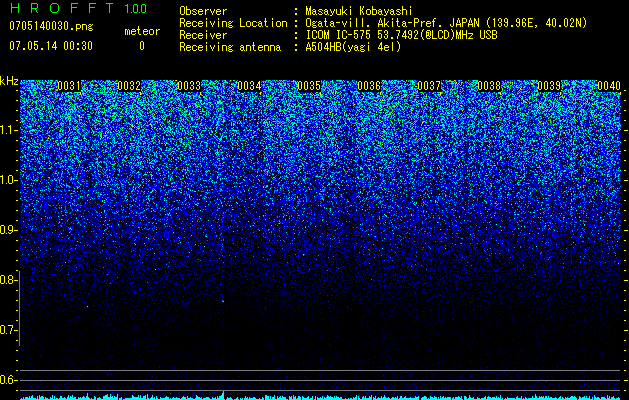Click the 1.1 frequency axis label
Viewport: 629px width, 400px height.
tap(7, 130)
